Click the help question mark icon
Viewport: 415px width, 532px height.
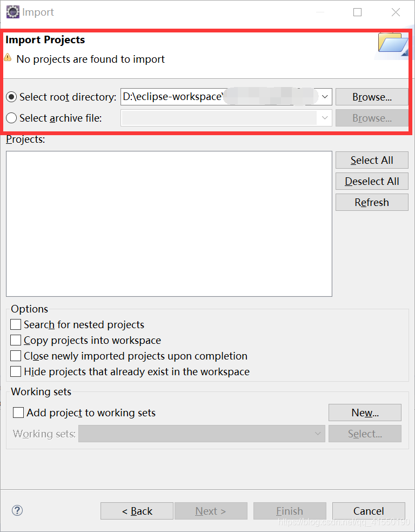pos(17,510)
